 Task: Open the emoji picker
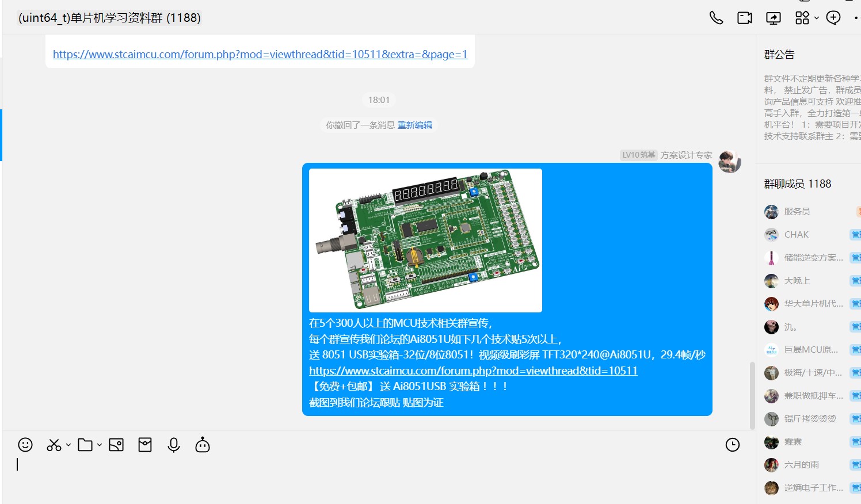coord(25,445)
